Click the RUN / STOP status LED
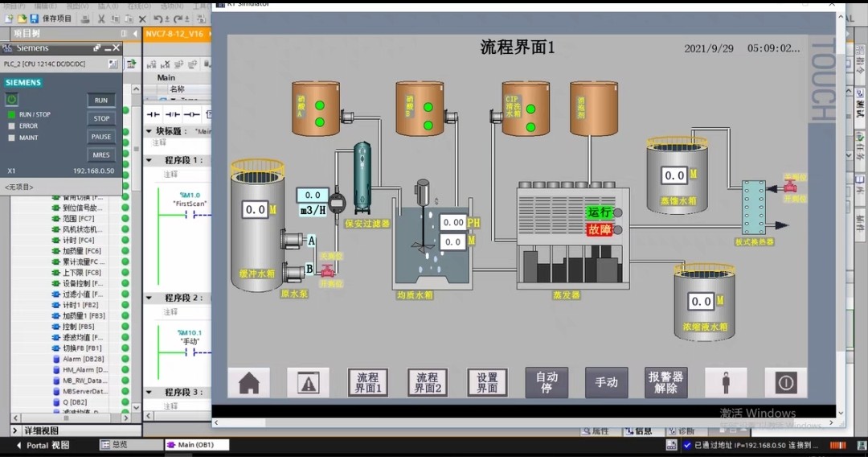 [x=11, y=114]
